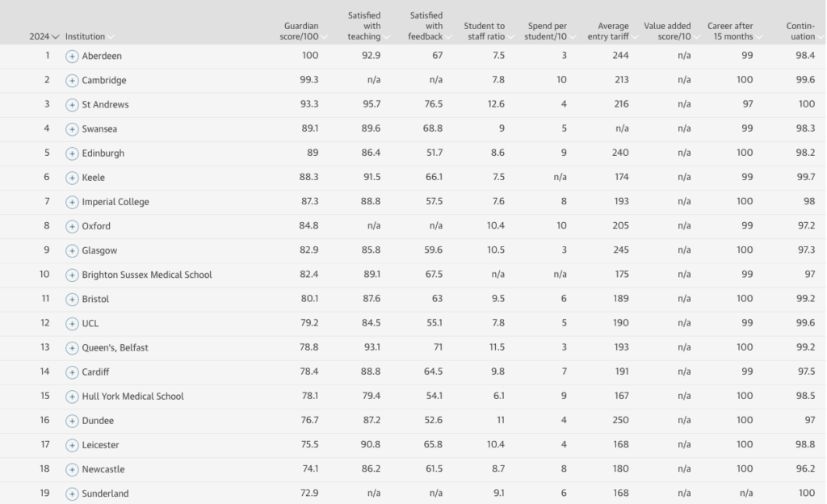Expand the Cambridge row plus icon
827x504 pixels.
click(x=72, y=81)
